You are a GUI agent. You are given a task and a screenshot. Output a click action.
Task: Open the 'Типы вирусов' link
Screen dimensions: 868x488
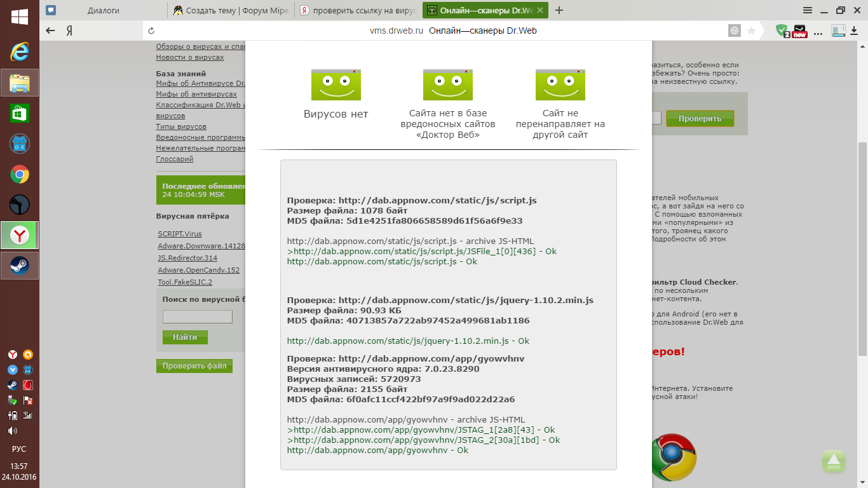pos(181,126)
